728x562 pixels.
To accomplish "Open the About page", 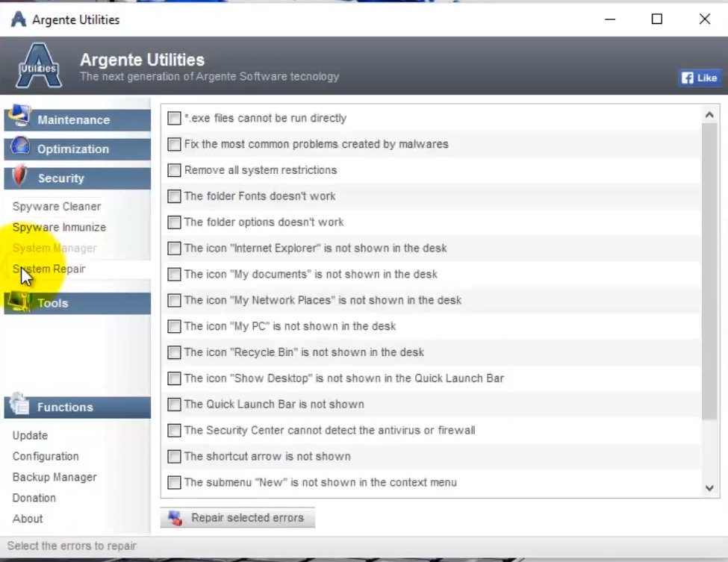I will pos(28,519).
